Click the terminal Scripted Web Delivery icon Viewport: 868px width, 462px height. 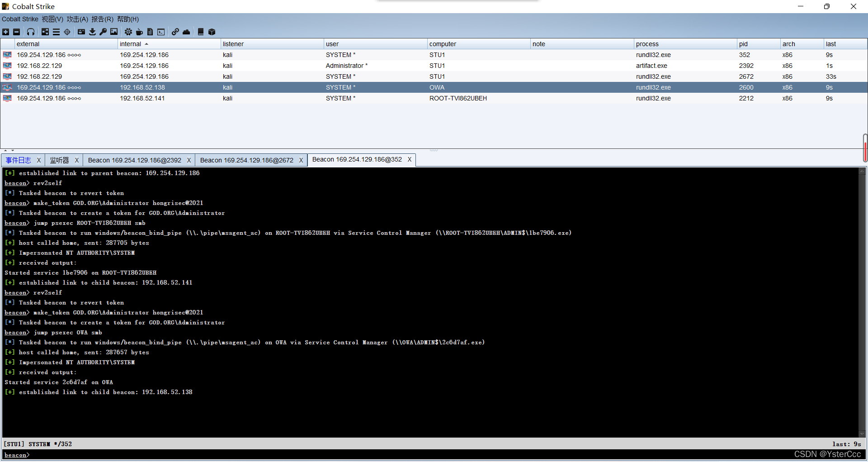tap(161, 32)
